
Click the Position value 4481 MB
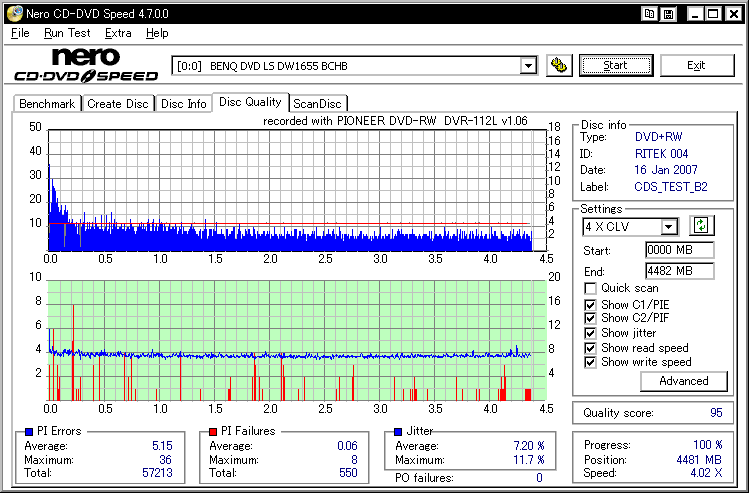(699, 460)
